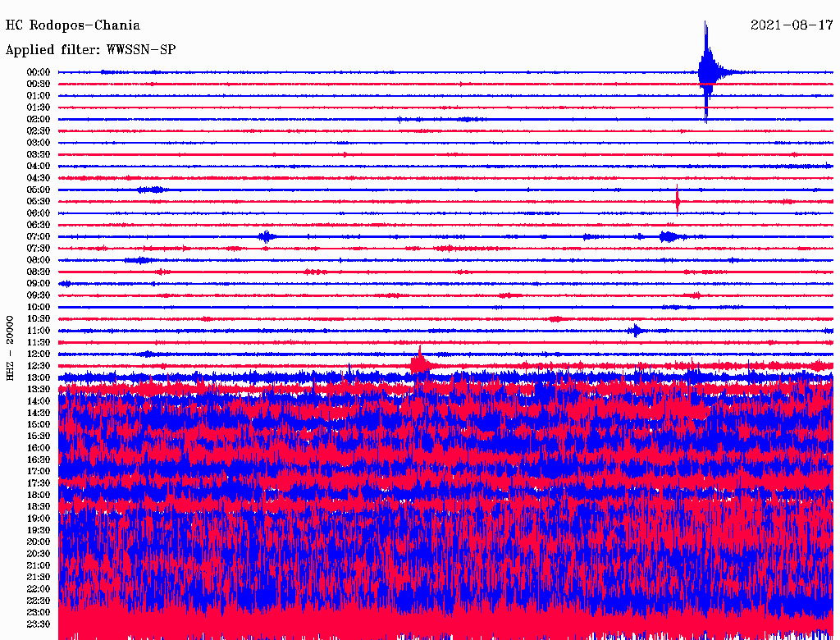Click the 03:00 time label
Viewport: 840px width, 640px height.
[x=39, y=143]
